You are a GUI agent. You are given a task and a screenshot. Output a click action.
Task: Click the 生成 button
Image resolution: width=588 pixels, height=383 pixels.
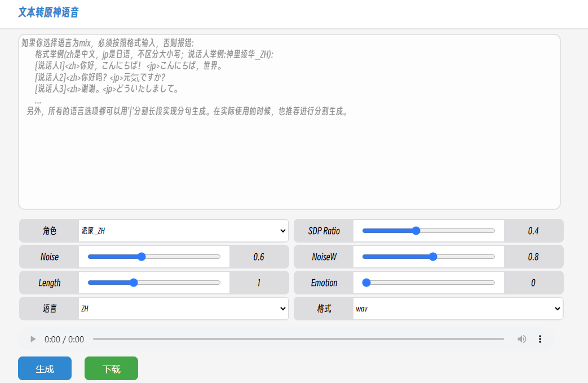(x=45, y=368)
